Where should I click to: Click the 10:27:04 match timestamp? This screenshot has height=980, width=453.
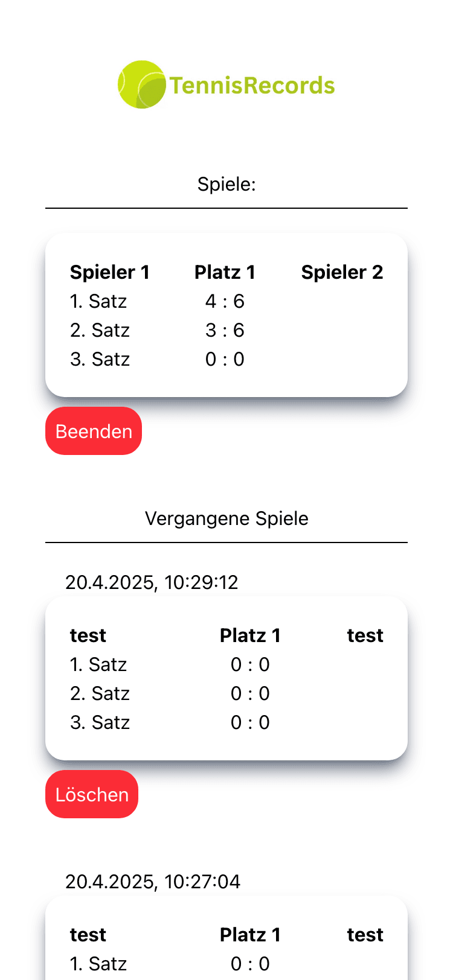coord(153,882)
